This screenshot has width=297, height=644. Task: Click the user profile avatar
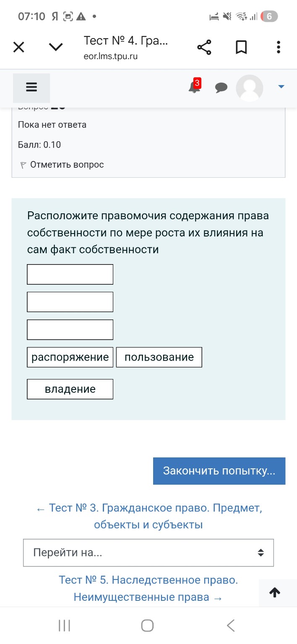250,88
